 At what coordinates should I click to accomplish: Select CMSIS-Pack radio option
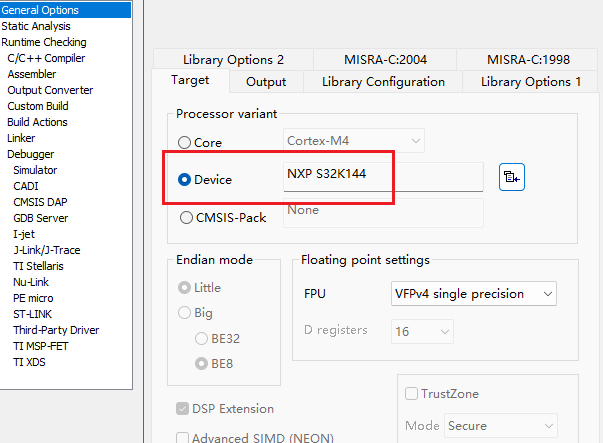tap(187, 218)
